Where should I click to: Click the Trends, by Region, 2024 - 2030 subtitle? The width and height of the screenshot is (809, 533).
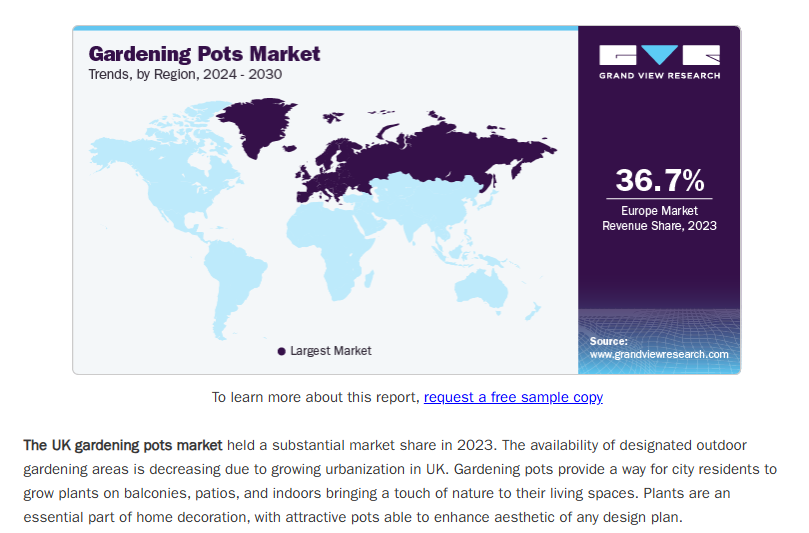pos(185,74)
